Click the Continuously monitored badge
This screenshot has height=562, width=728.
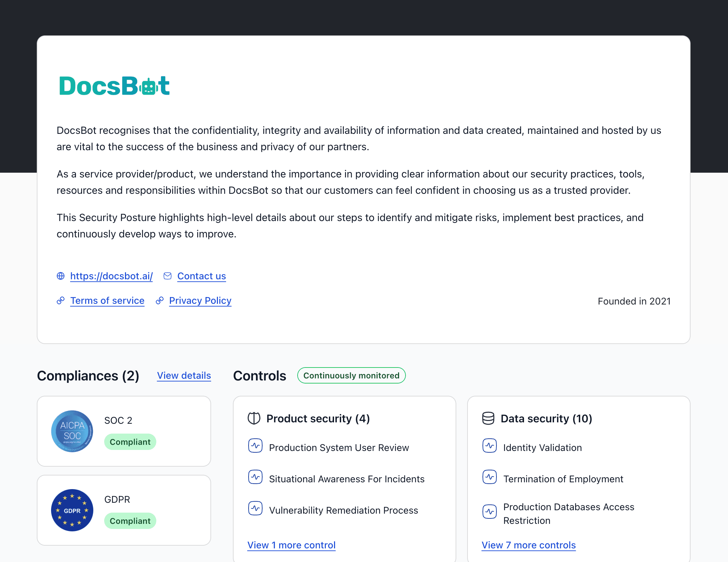click(x=351, y=375)
